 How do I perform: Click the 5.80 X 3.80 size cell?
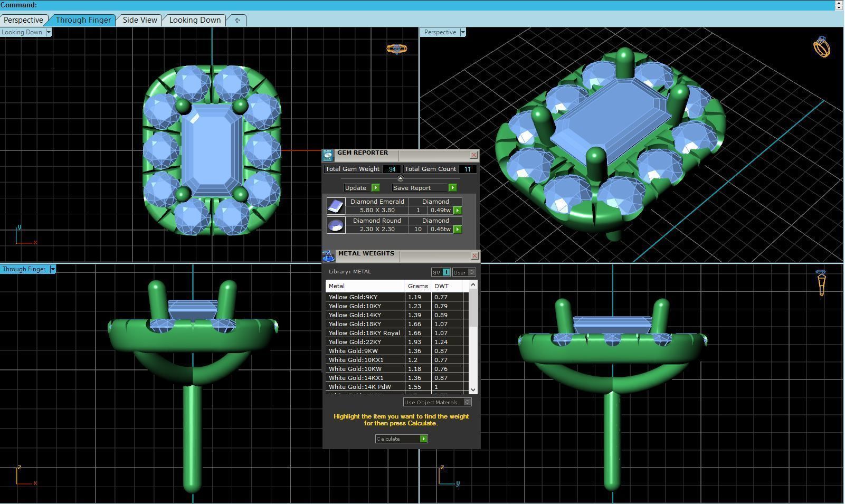point(377,210)
